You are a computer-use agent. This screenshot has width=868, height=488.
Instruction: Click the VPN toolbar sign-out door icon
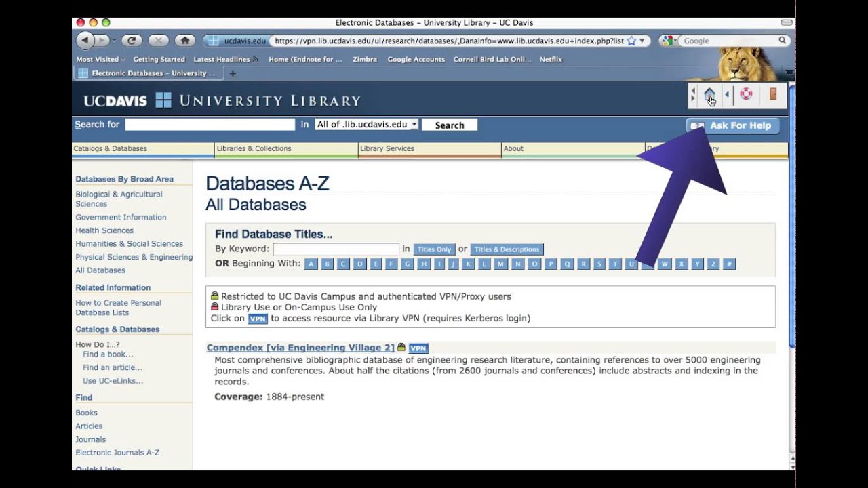coord(772,94)
